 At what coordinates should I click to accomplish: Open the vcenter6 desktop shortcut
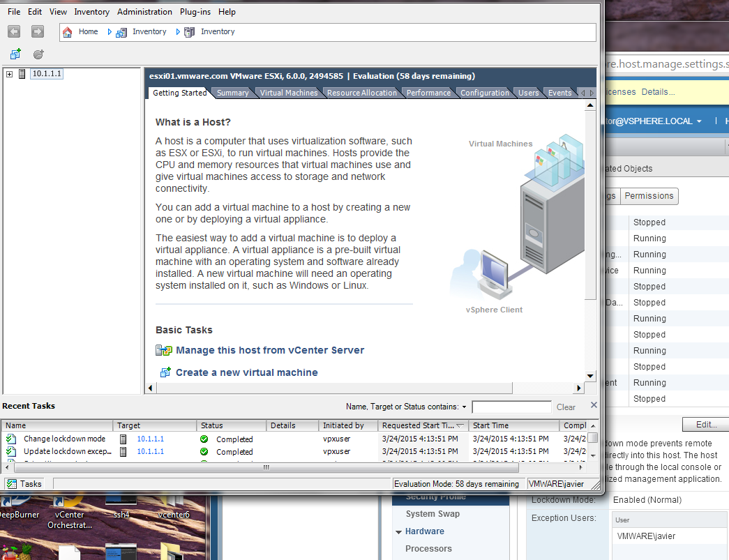click(174, 508)
